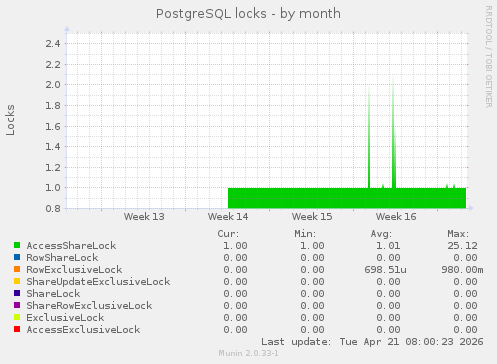The height and width of the screenshot is (364, 497).
Task: Click the Max: column header
Action: pyautogui.click(x=458, y=234)
